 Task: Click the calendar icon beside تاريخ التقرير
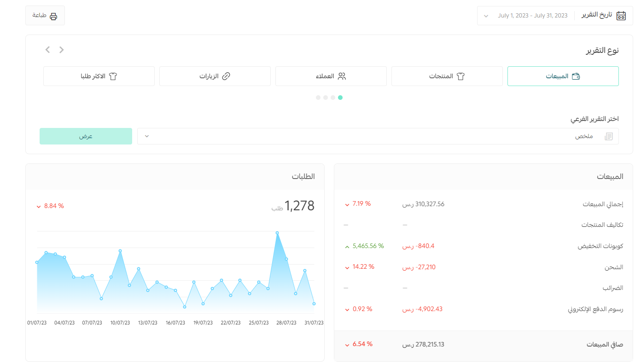621,15
